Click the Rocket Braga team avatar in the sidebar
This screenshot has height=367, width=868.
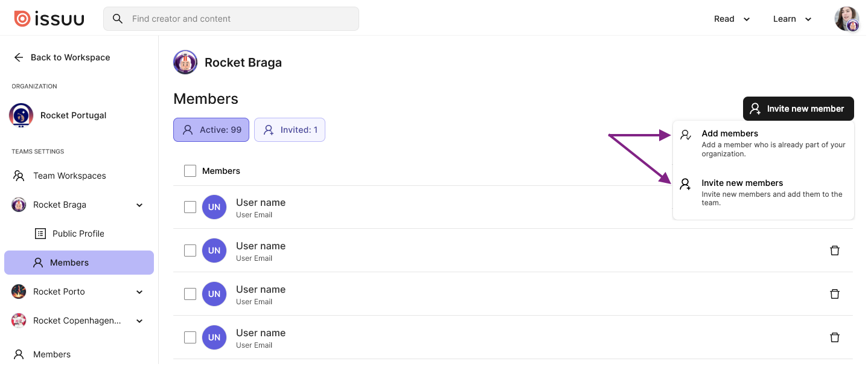pos(19,205)
